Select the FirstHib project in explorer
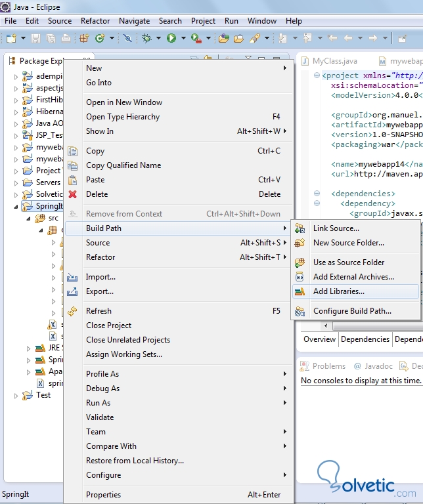This screenshot has height=504, width=423. point(43,100)
